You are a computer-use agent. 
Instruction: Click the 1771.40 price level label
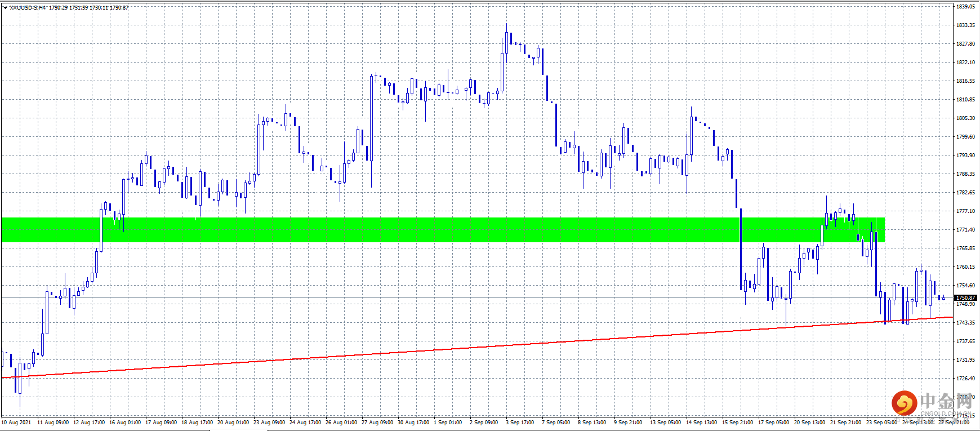965,230
